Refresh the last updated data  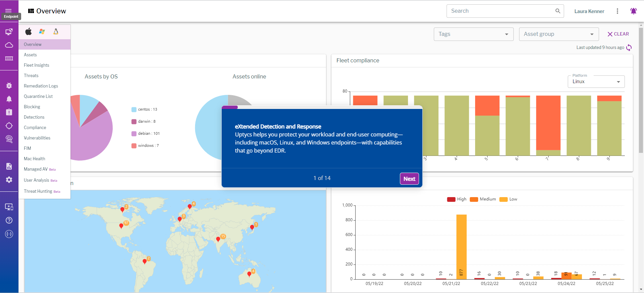[629, 48]
